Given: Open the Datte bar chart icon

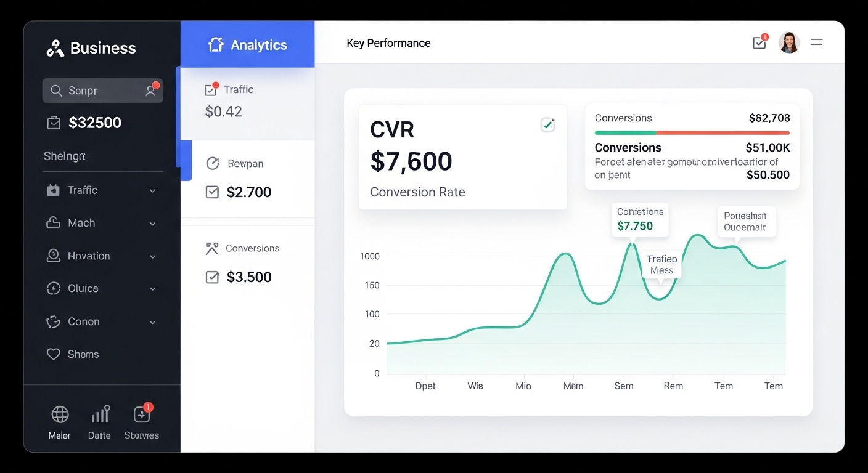Looking at the screenshot, I should [100, 414].
